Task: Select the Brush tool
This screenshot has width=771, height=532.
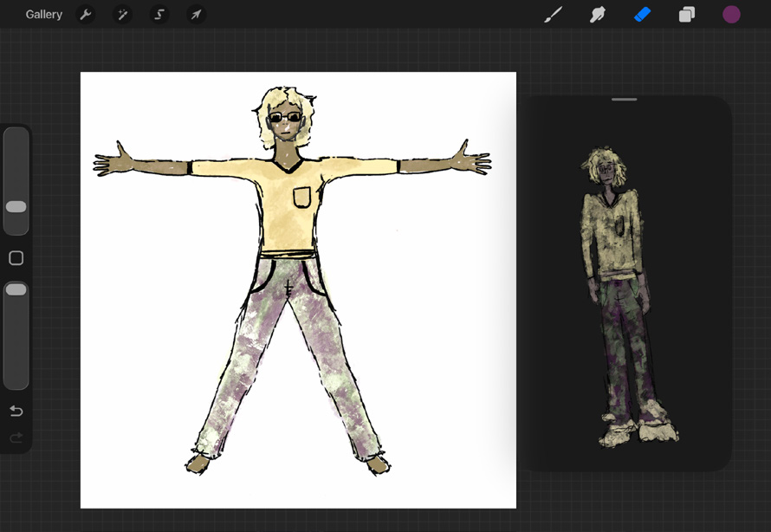Action: pos(554,15)
